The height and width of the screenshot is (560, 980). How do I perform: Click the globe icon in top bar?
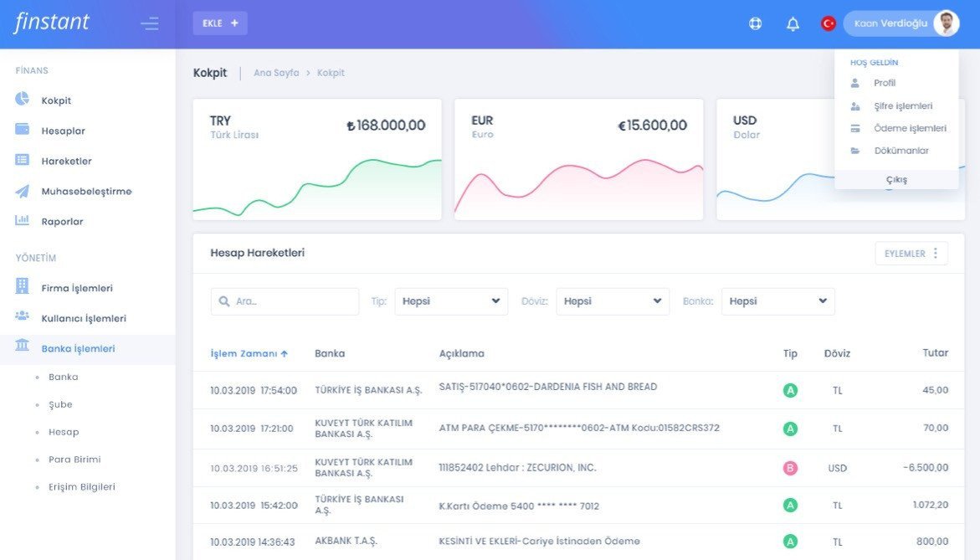755,24
